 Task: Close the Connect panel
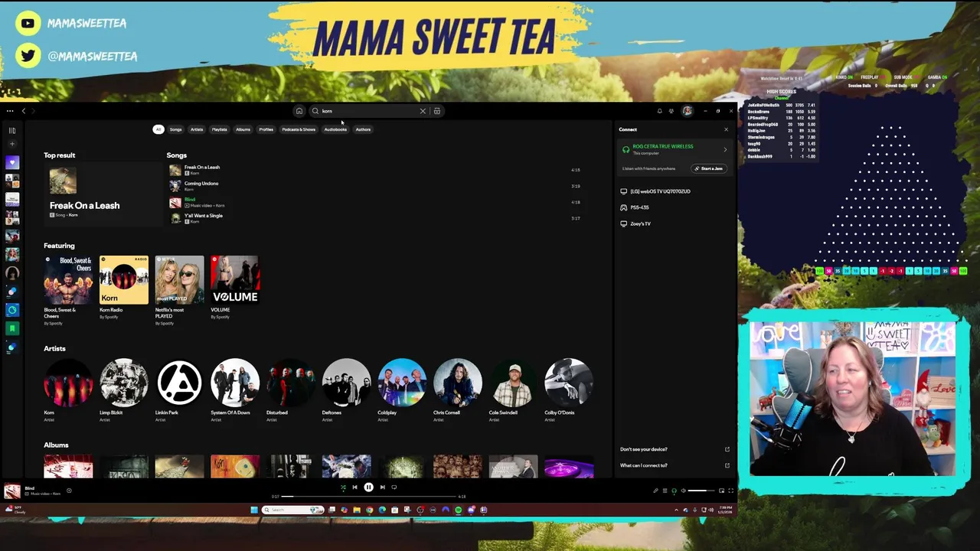pyautogui.click(x=726, y=129)
